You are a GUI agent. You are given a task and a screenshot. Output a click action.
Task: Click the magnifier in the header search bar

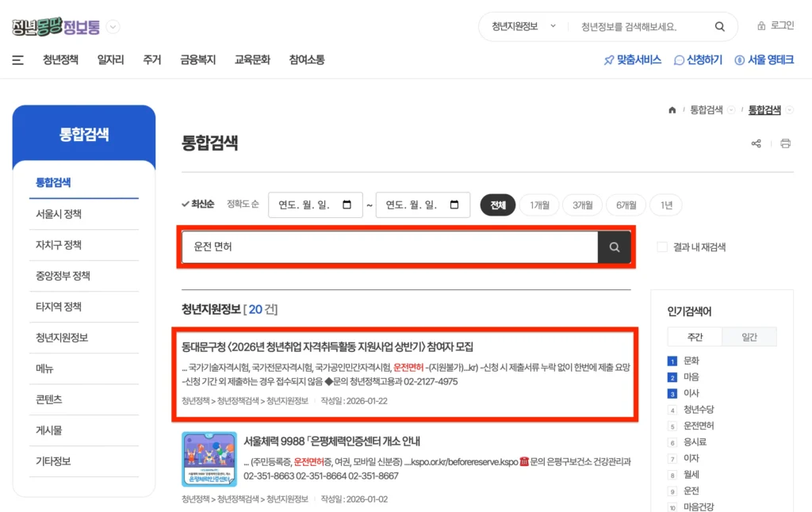[x=719, y=26]
